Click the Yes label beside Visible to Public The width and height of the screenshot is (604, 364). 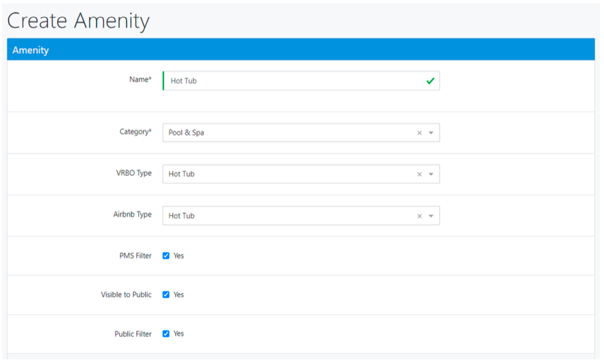[x=178, y=295]
